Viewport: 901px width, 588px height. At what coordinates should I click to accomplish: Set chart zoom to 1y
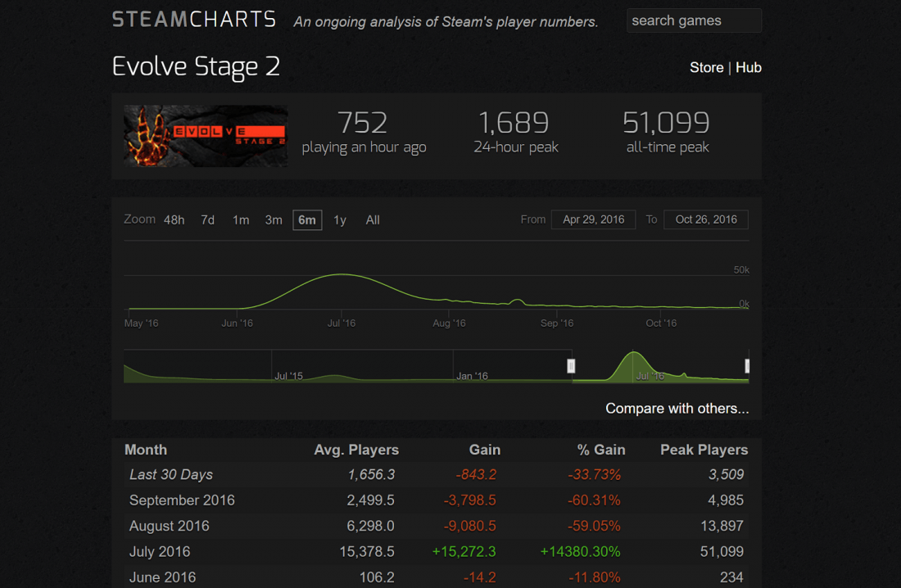340,220
